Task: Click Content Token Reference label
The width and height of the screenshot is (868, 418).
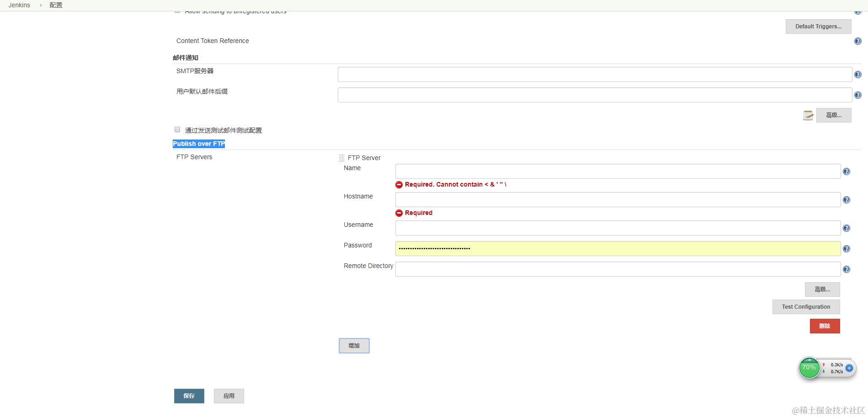Action: pos(213,41)
